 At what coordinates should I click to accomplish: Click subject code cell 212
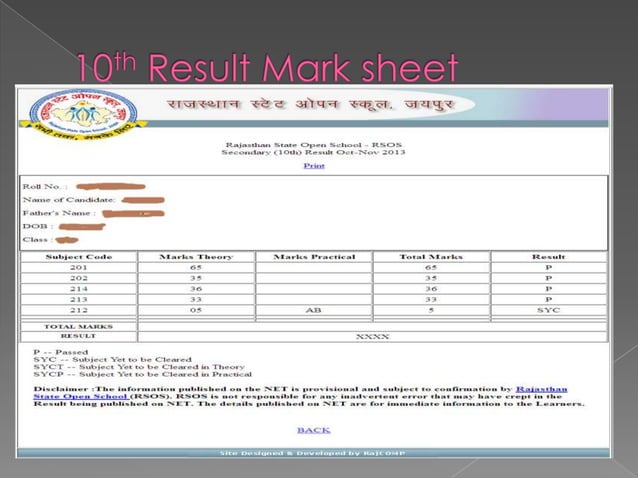(x=79, y=310)
